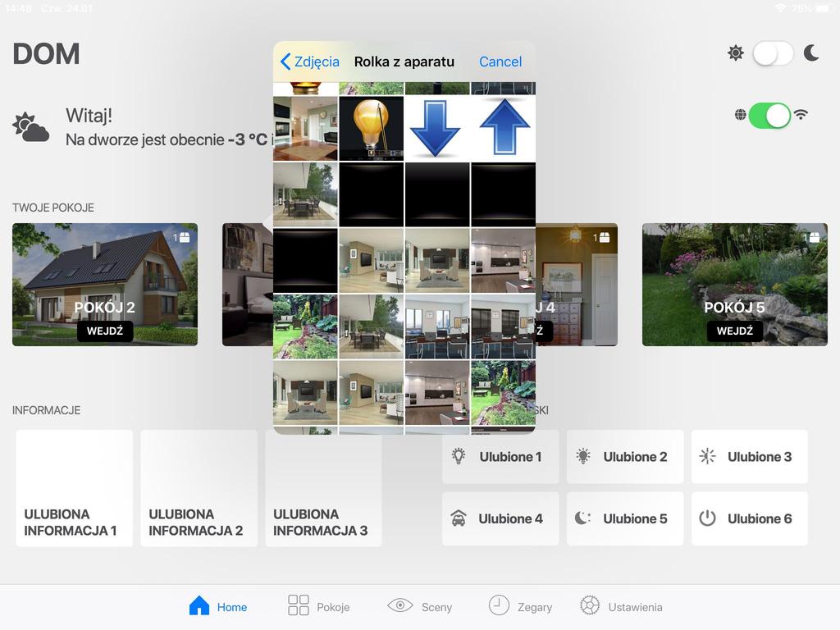Image resolution: width=840 pixels, height=630 pixels.
Task: Toggle the day/night theme switch
Action: [x=773, y=53]
